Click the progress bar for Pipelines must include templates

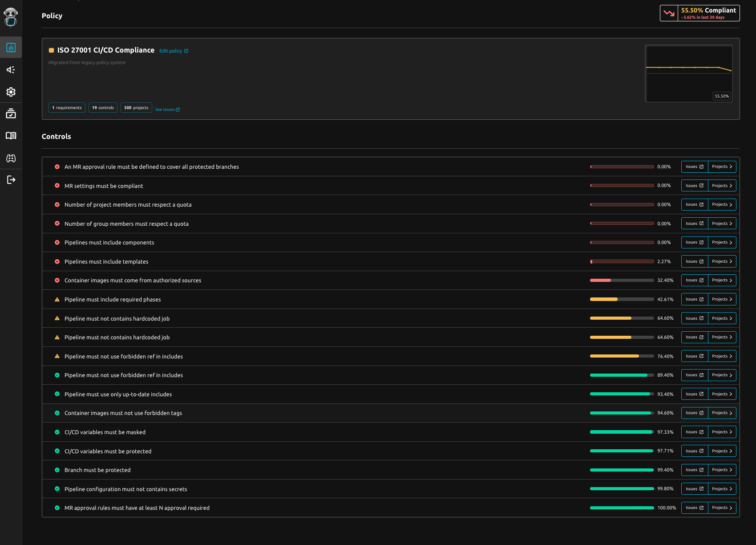click(x=622, y=261)
